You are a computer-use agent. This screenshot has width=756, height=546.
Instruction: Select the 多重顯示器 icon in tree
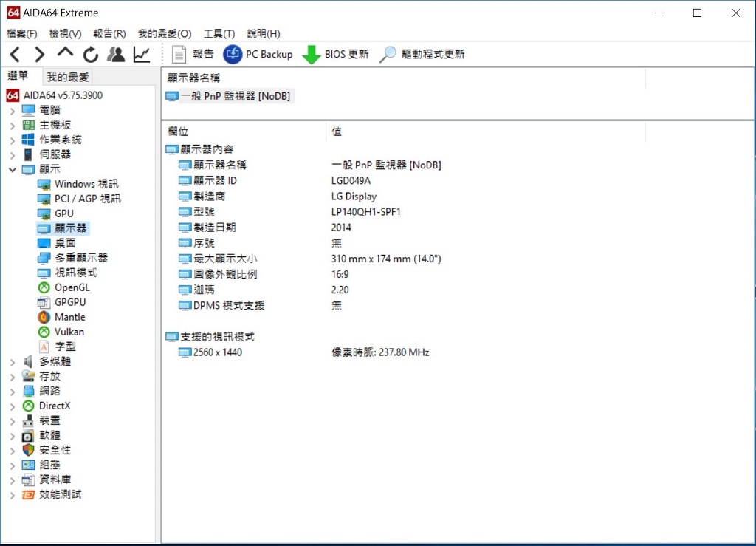pyautogui.click(x=44, y=258)
